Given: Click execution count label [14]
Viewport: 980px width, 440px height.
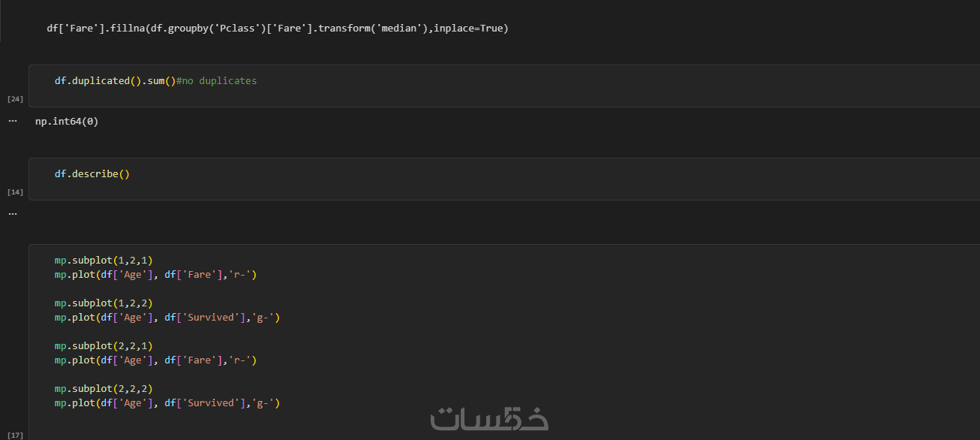Looking at the screenshot, I should [15, 192].
